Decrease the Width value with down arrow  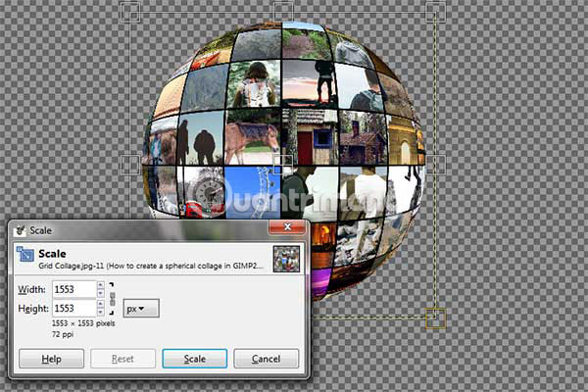101,294
